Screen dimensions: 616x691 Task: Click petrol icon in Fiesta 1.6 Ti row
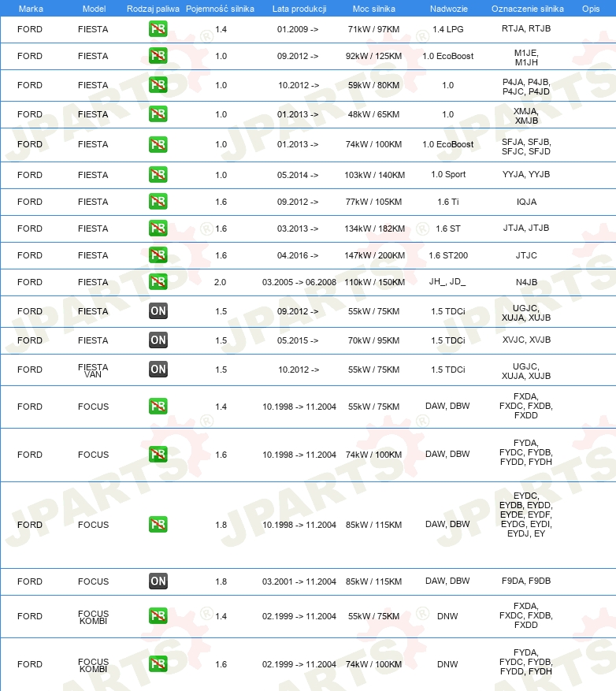[x=158, y=202]
